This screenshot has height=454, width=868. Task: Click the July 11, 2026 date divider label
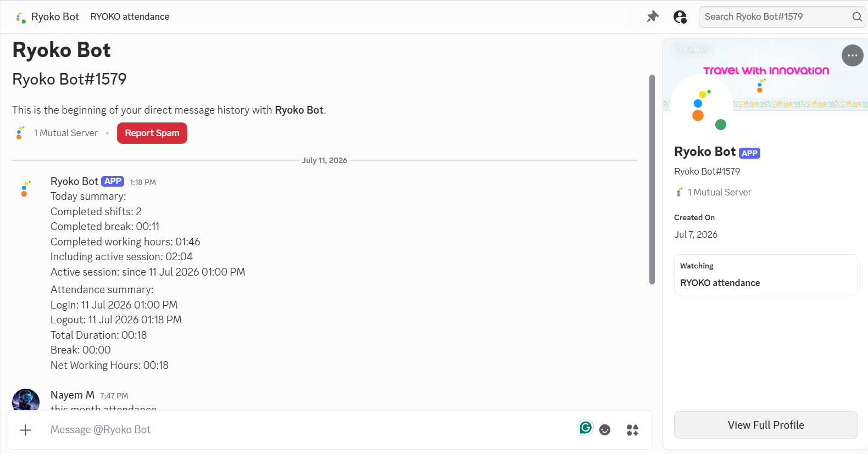324,160
